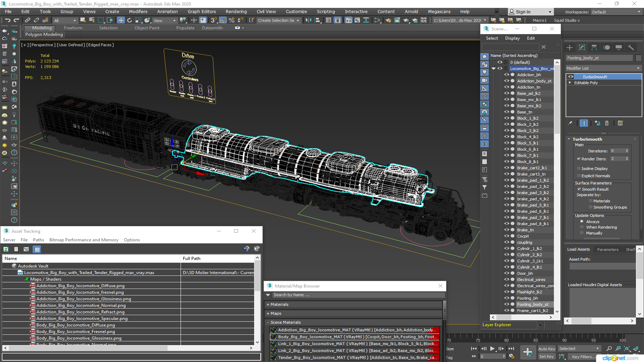
Task: Enable the Isoline Display checkbox
Action: 579,169
